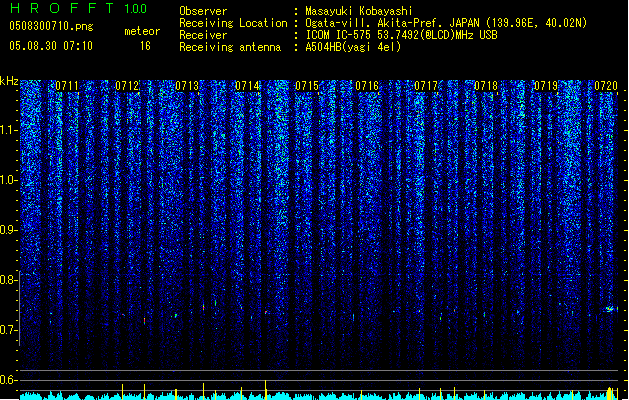Click the 0716 time marker

tap(367, 86)
